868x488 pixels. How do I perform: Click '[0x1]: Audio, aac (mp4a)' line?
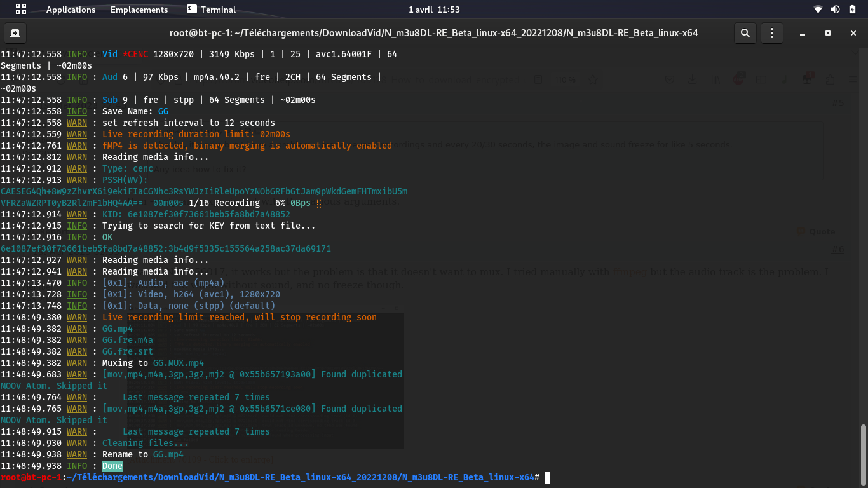(163, 283)
